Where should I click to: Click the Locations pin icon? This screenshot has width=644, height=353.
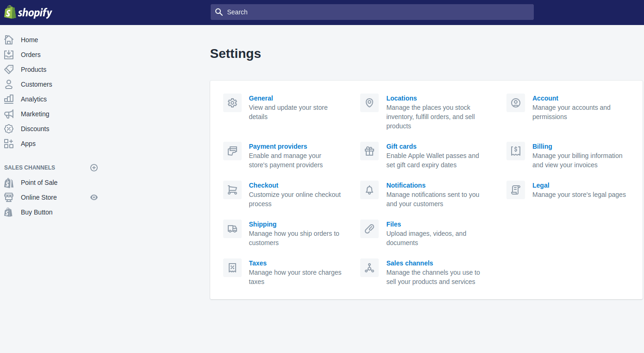(369, 103)
